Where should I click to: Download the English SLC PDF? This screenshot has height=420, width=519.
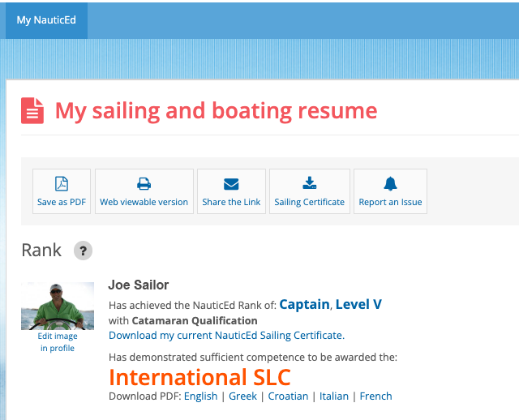201,396
